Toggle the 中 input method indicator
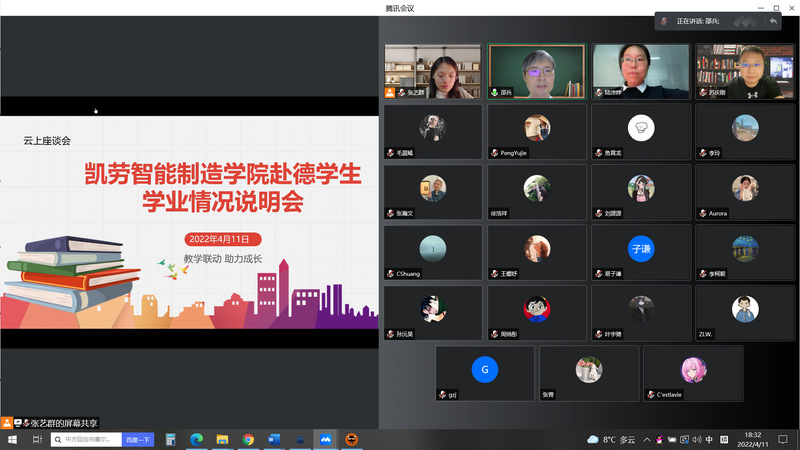Screen dimensions: 800x450 709,440
